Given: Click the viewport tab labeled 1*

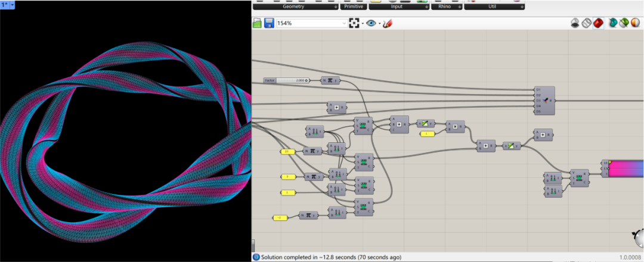Looking at the screenshot, I should pyautogui.click(x=7, y=4).
